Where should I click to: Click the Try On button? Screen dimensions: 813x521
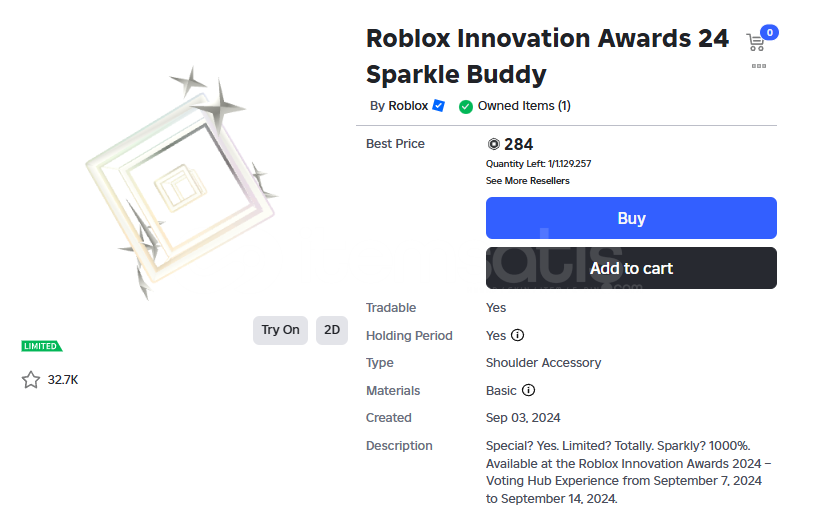click(280, 330)
